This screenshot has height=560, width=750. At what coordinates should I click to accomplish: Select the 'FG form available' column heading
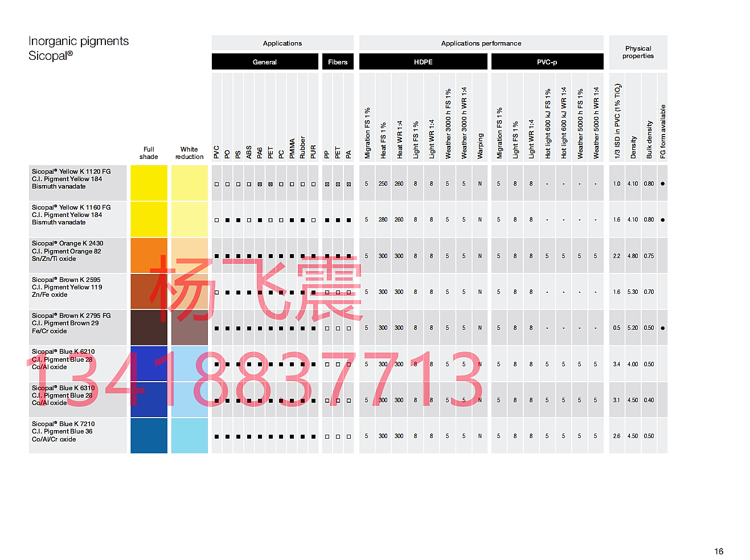pos(663,132)
